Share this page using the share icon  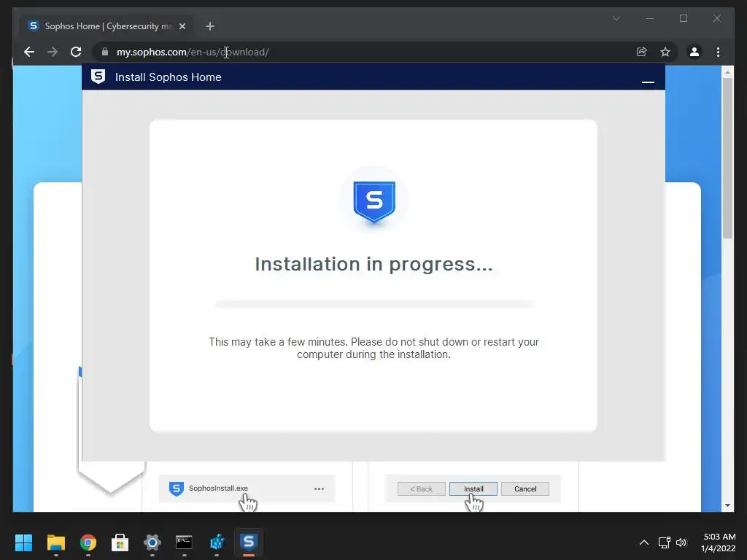pyautogui.click(x=642, y=52)
